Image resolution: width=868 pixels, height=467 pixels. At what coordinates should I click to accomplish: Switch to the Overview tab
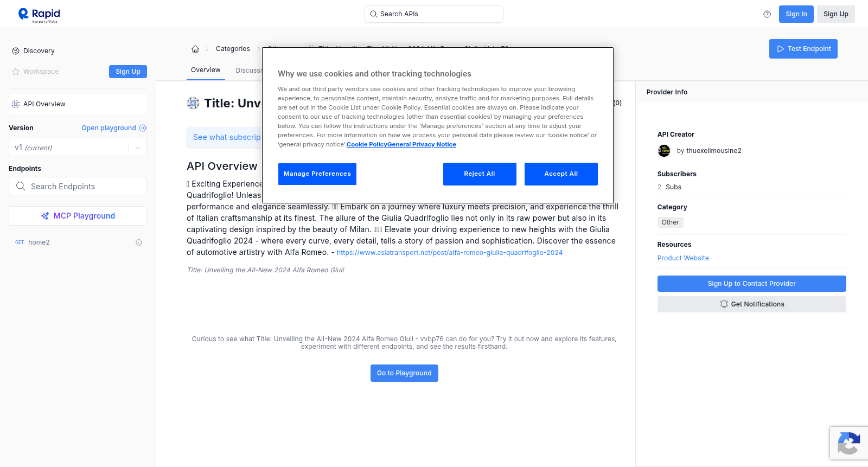pos(206,70)
